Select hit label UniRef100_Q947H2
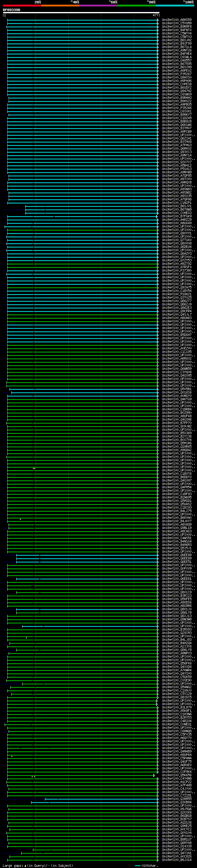 (177, 91)
